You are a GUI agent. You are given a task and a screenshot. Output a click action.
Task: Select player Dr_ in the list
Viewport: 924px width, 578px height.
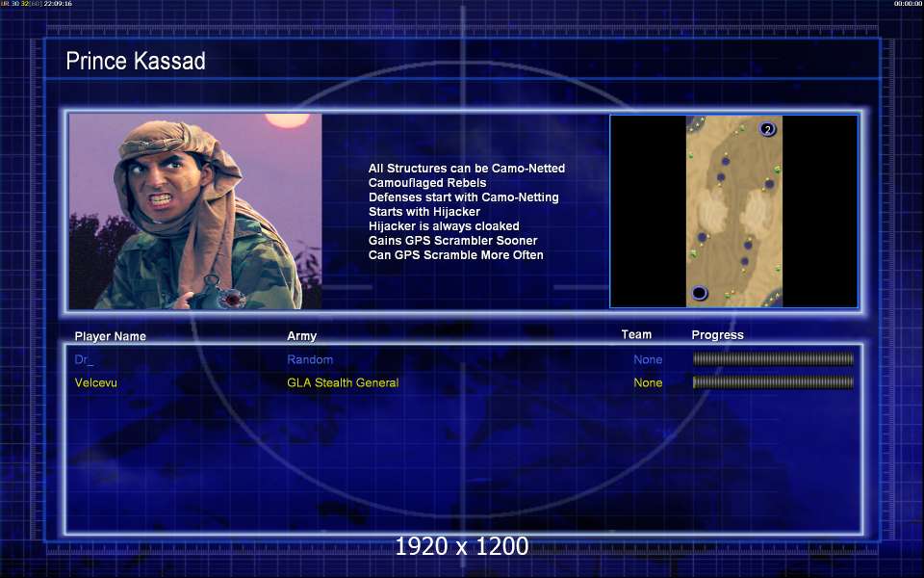(x=84, y=359)
